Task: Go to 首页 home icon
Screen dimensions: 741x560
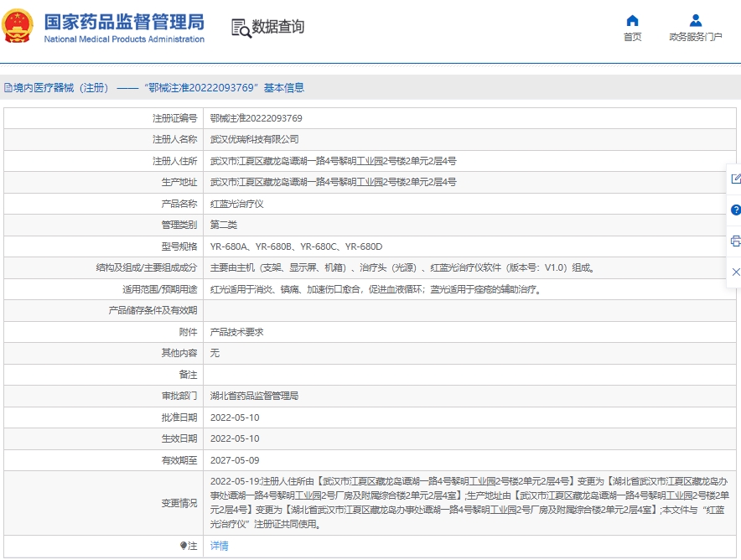Action: (632, 21)
